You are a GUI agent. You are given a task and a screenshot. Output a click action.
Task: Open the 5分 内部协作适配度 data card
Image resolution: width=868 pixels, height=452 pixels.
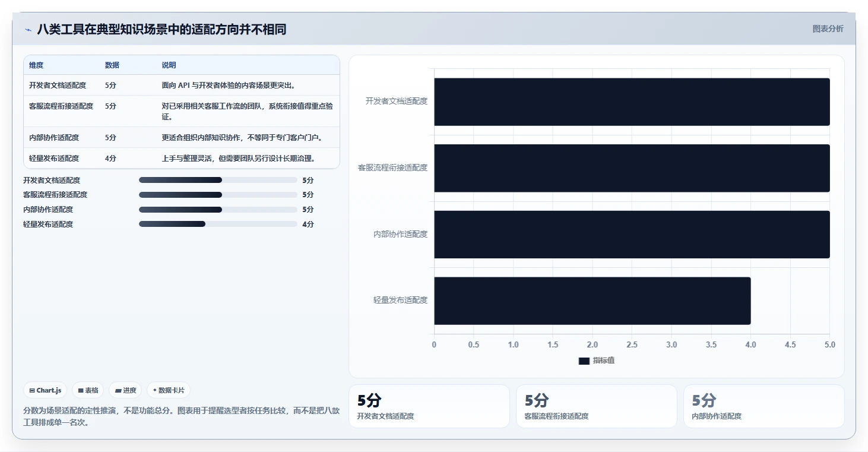(x=764, y=406)
